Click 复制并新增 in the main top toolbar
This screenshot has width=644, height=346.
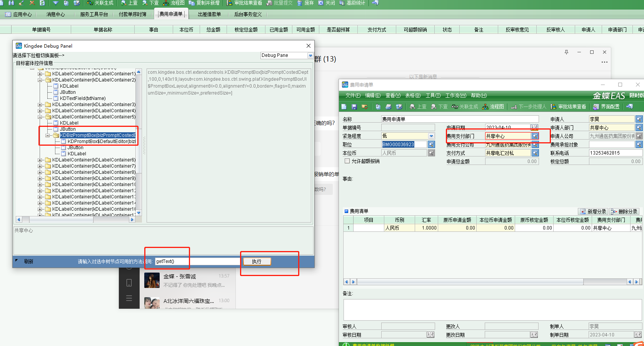coord(204,3)
